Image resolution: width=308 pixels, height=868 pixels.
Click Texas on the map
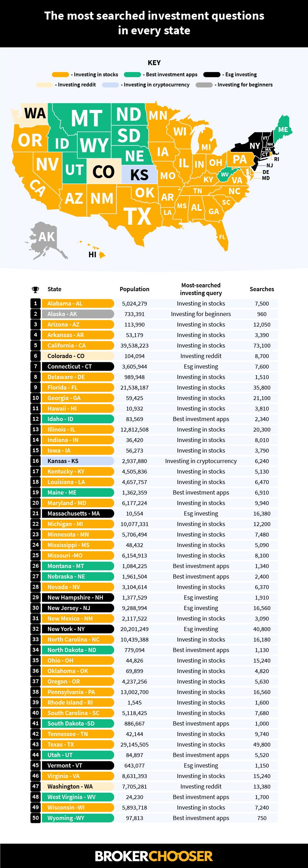[x=137, y=216]
